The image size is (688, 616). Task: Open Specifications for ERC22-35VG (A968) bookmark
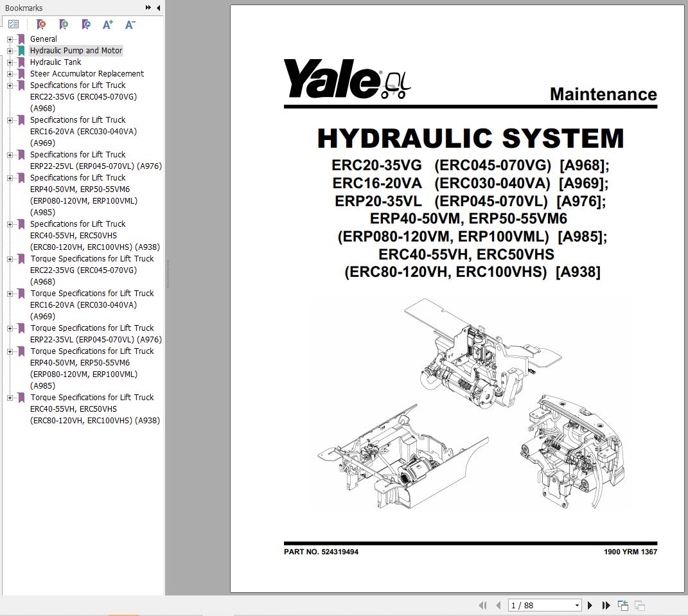(x=84, y=96)
